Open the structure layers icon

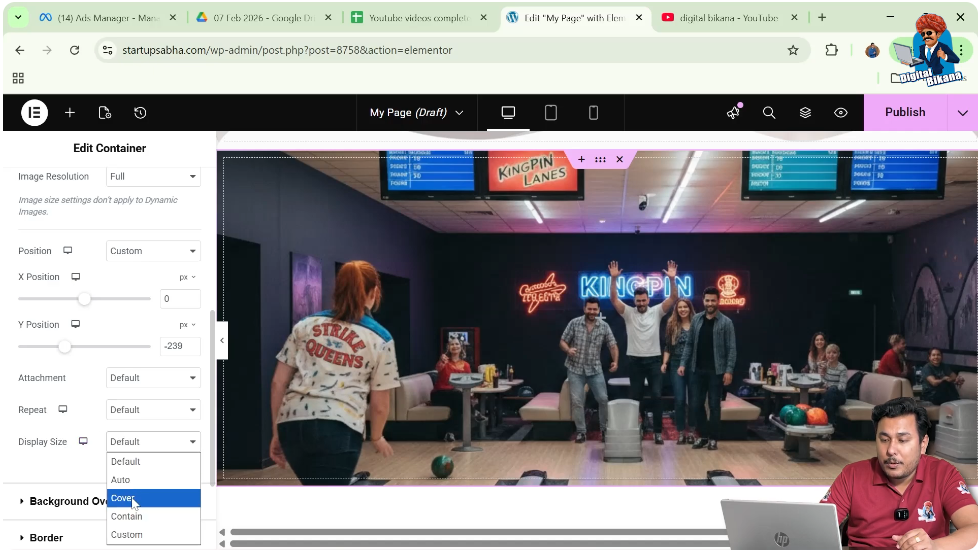[x=805, y=112]
